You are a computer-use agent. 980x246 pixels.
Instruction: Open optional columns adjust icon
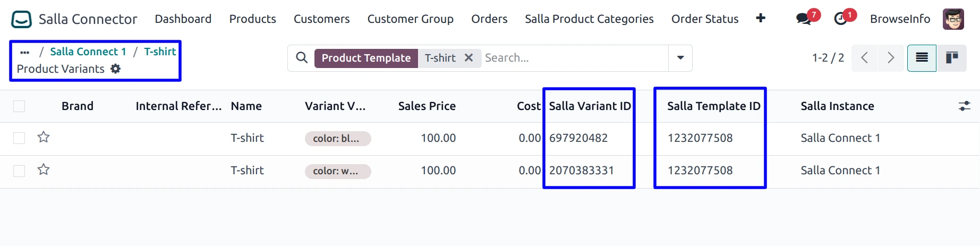(964, 106)
